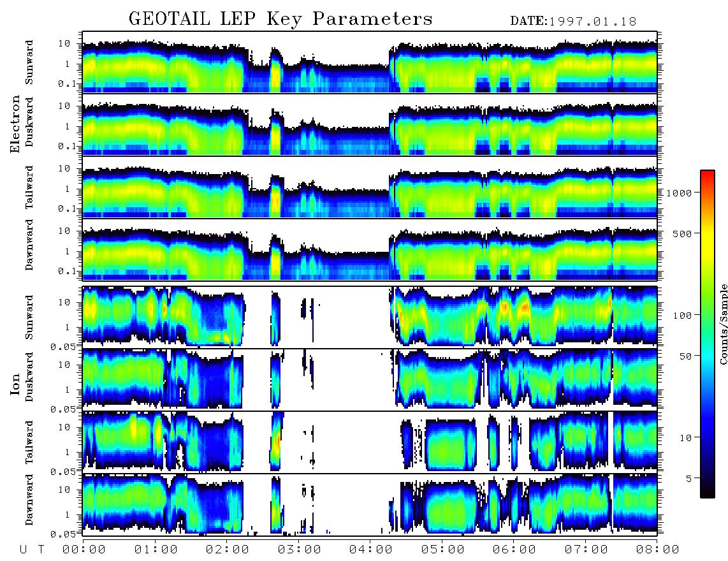Click the 'Counts/Sample' colorbar label
Image resolution: width=728 pixels, height=561 pixels.
tap(723, 324)
